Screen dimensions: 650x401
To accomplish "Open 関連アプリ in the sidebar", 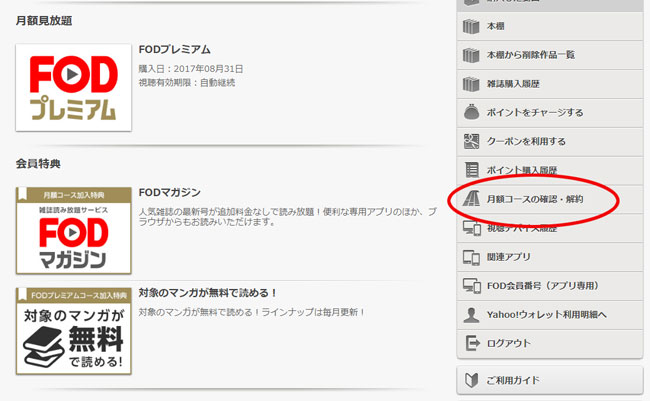I will point(550,257).
